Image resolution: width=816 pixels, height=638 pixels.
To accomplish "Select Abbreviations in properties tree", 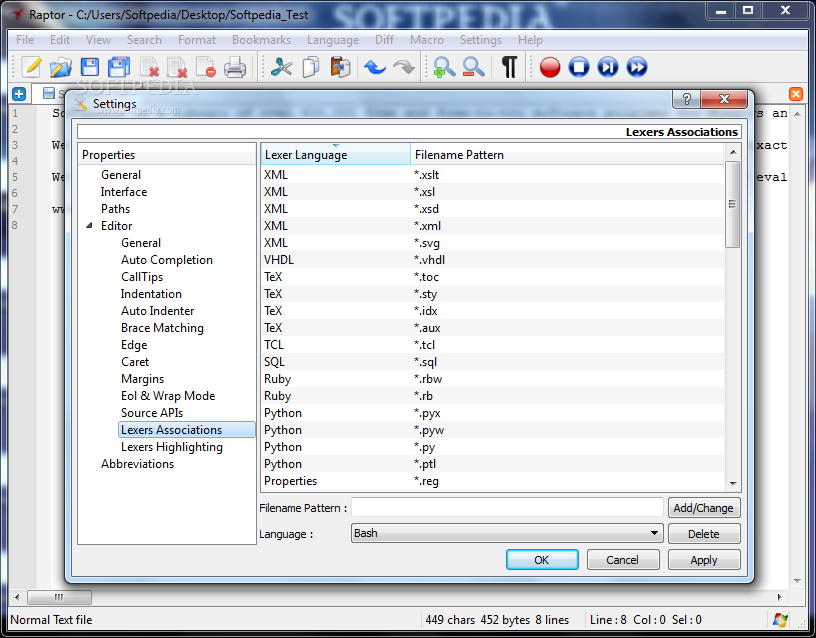I will click(x=137, y=464).
